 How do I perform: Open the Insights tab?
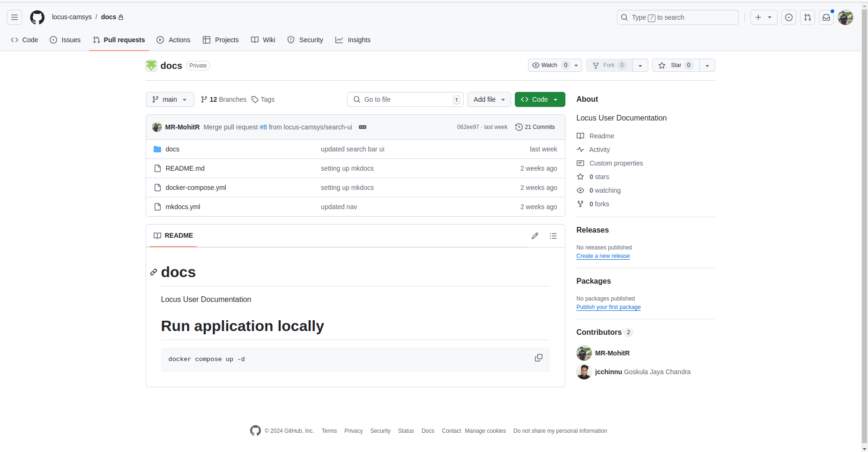point(353,40)
